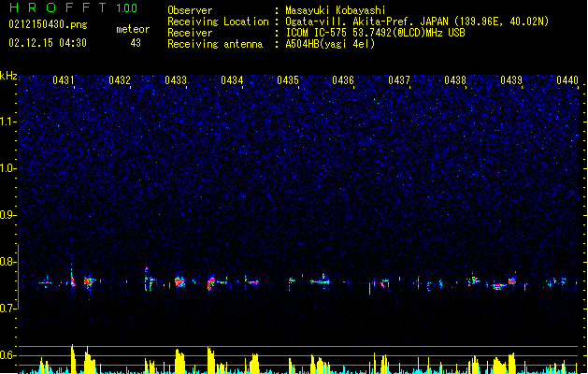Click the meteor label

133,29
